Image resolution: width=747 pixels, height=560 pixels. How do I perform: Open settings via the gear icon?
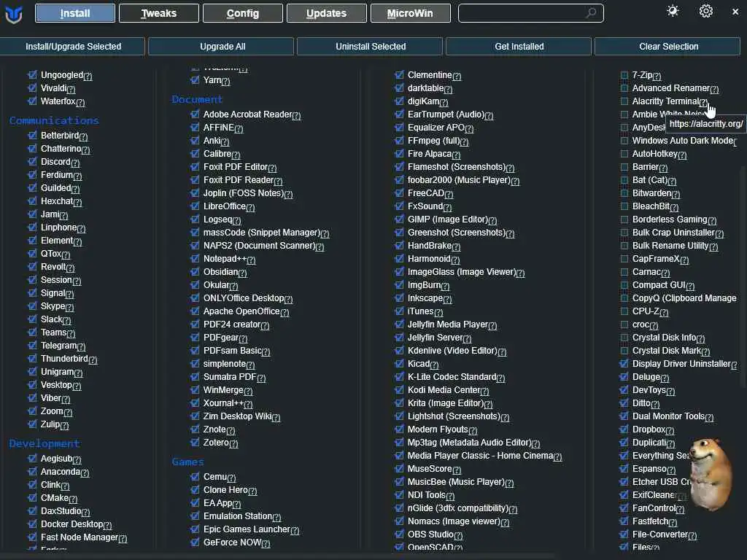tap(706, 11)
